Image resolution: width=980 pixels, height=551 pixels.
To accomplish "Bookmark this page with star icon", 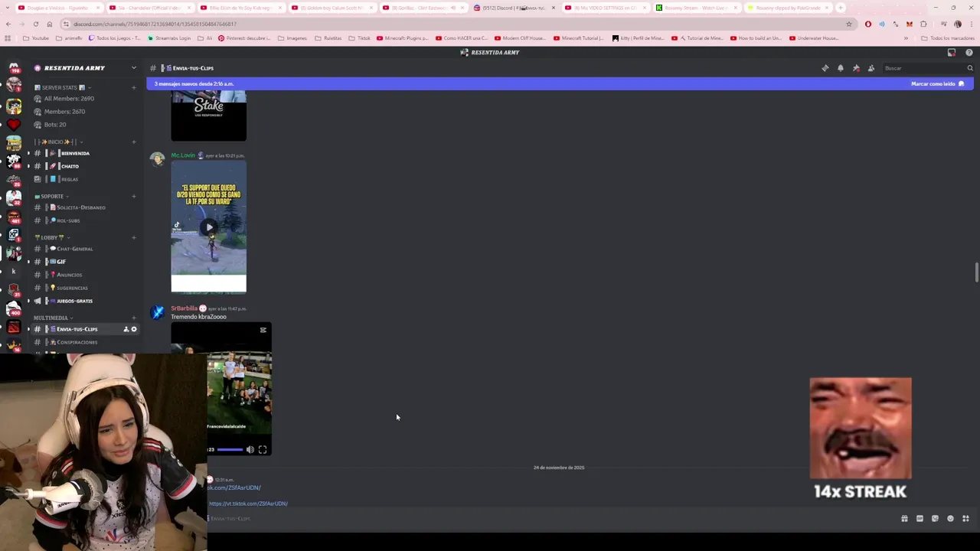I will 849,24.
